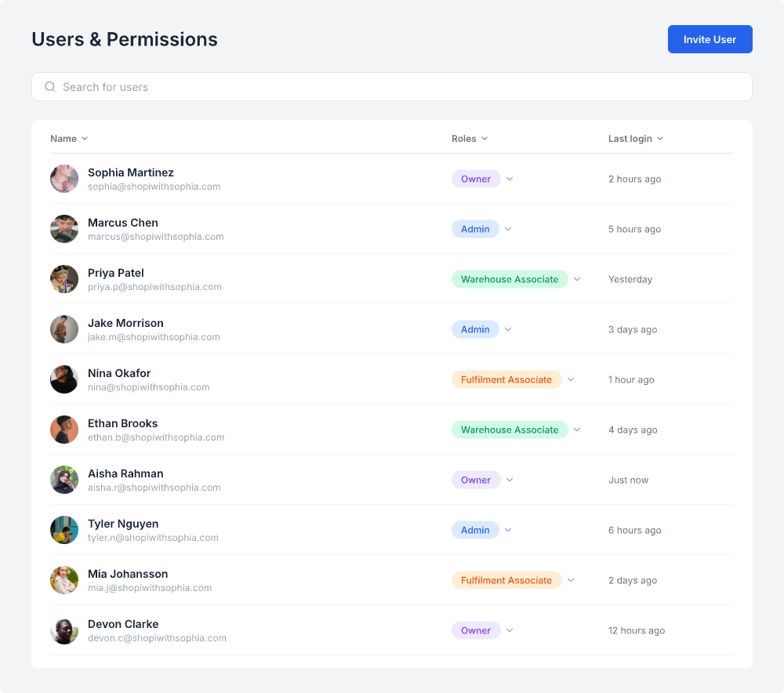This screenshot has height=693, width=784.
Task: Open Devon Clarke's avatar picture
Action: click(64, 630)
